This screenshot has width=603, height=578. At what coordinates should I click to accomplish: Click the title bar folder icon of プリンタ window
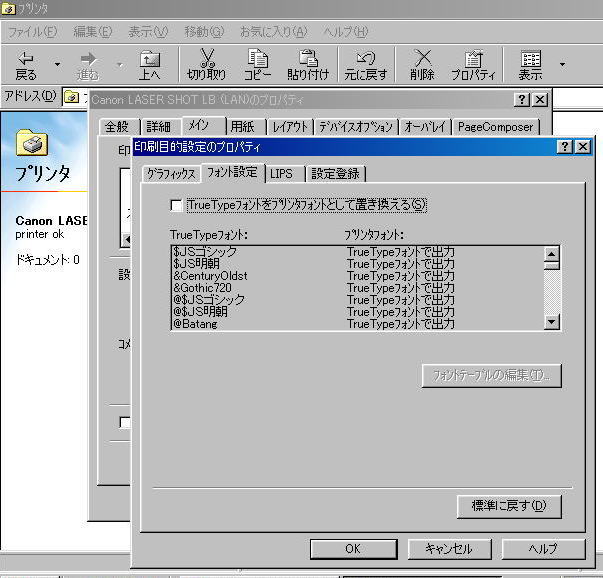coord(8,8)
